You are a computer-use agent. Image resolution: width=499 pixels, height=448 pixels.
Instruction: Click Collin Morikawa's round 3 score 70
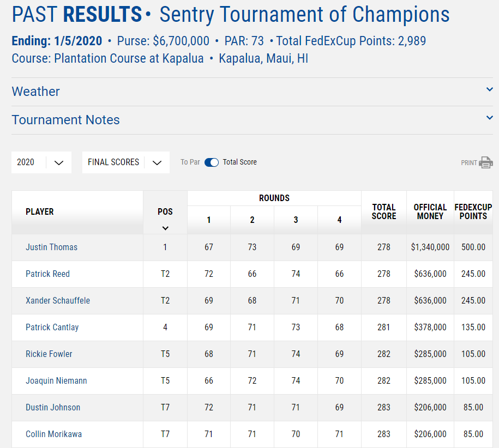[x=296, y=434]
